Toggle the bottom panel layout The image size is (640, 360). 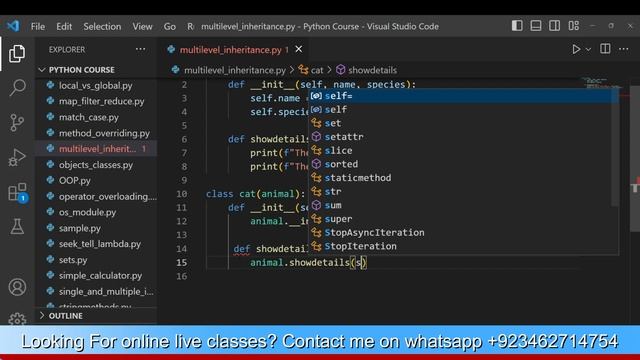(536, 26)
